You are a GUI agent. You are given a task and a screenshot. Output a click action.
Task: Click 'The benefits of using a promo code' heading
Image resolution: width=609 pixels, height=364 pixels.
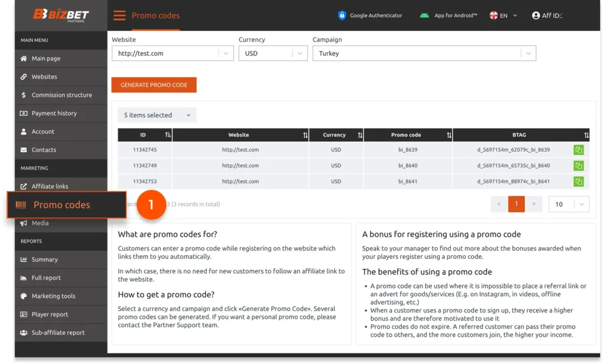(427, 272)
